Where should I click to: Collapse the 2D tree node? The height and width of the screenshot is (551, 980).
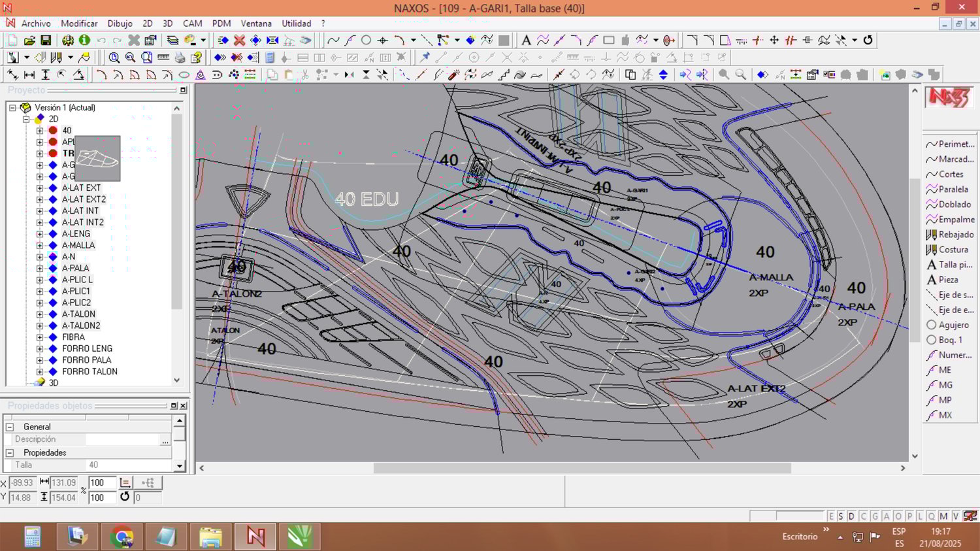pyautogui.click(x=27, y=119)
